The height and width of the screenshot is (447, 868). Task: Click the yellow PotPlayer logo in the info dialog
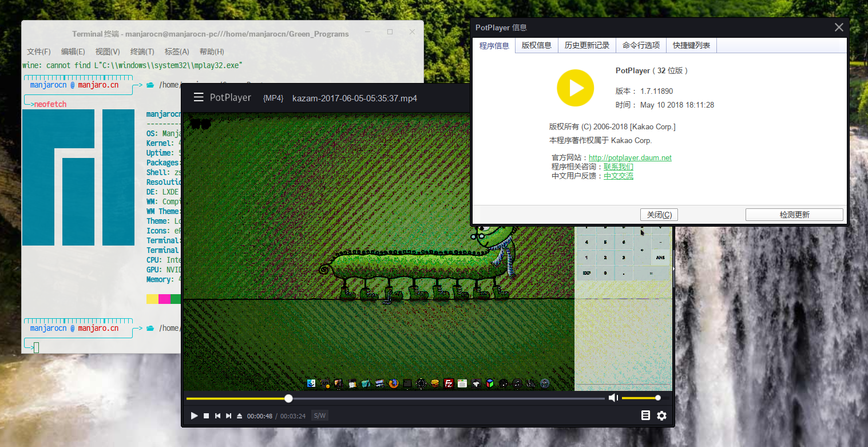point(576,88)
